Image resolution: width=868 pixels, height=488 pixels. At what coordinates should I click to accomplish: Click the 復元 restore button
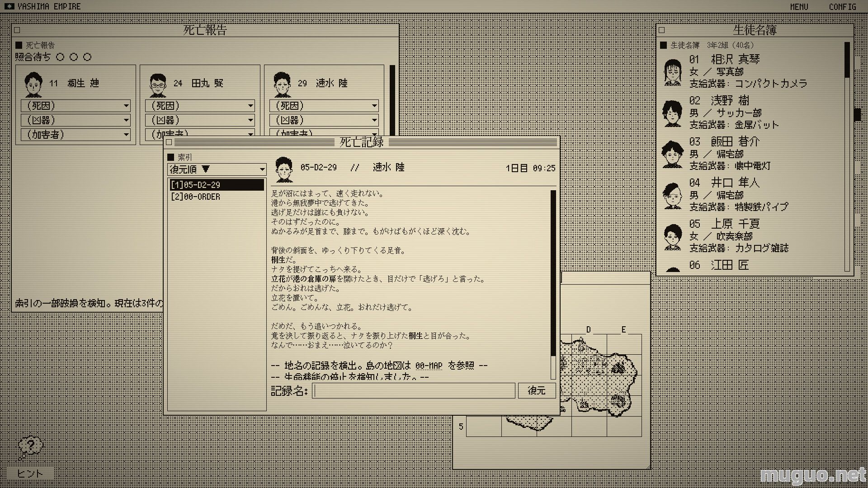(537, 390)
